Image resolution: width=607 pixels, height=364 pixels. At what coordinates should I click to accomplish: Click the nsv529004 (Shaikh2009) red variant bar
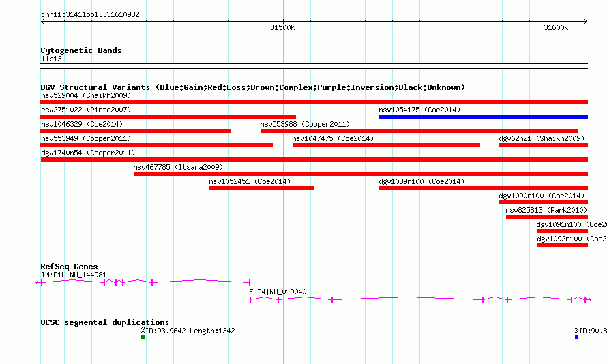[x=314, y=102]
